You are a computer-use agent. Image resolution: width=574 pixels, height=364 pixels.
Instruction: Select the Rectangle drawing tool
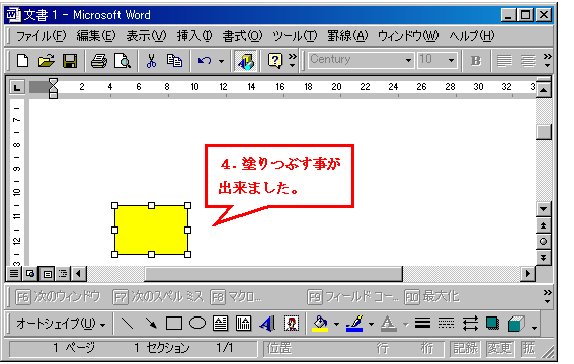(174, 323)
